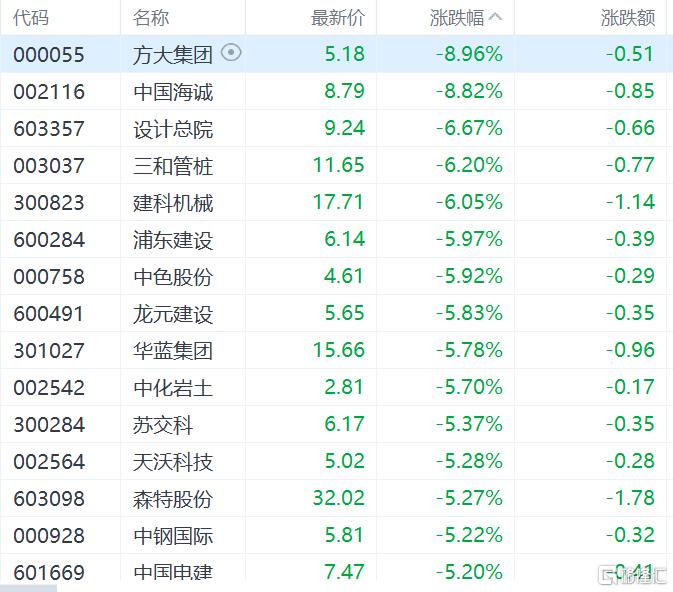Image resolution: width=673 pixels, height=592 pixels.
Task: Click the change percent -6.20%
Action: [x=469, y=165]
